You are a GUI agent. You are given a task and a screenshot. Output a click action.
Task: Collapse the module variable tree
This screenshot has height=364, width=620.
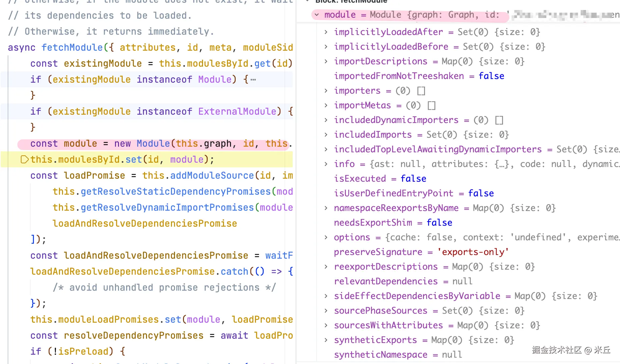coord(317,15)
